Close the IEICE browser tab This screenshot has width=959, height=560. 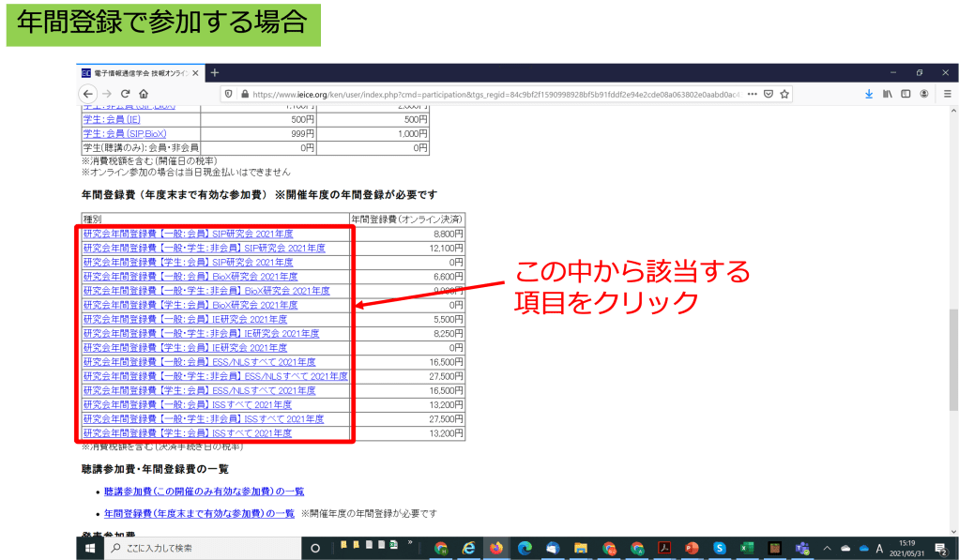[195, 72]
